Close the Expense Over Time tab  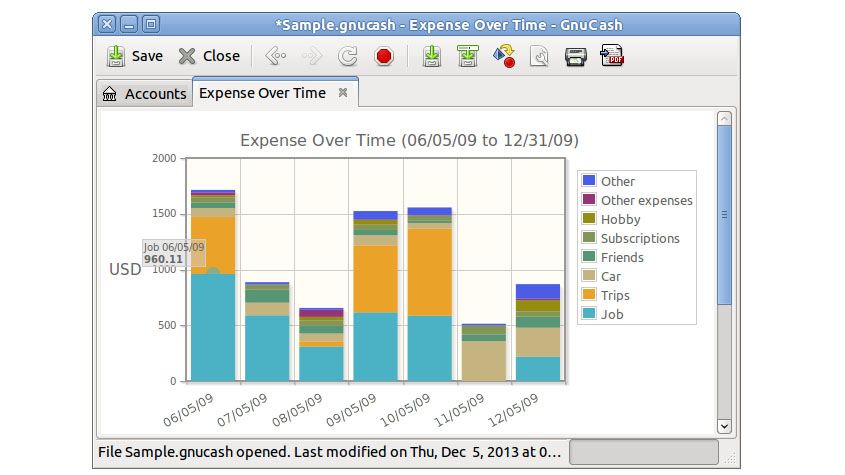tap(343, 93)
